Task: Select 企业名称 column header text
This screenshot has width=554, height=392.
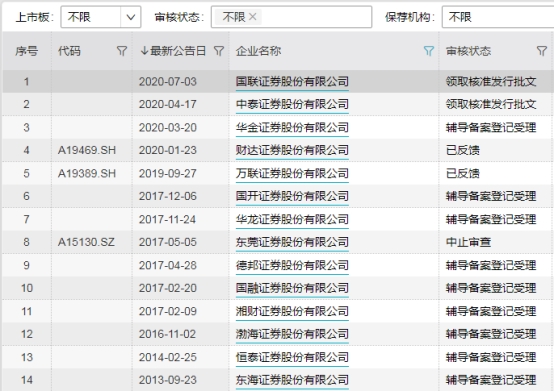Action: click(259, 51)
